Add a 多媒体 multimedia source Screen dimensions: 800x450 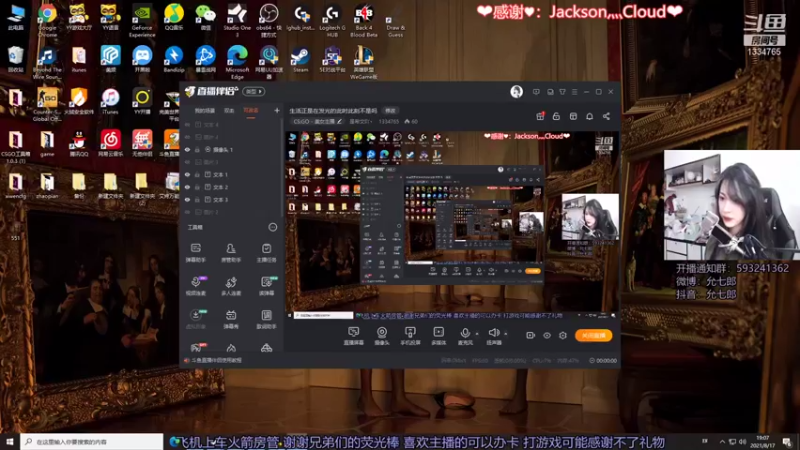(x=438, y=336)
